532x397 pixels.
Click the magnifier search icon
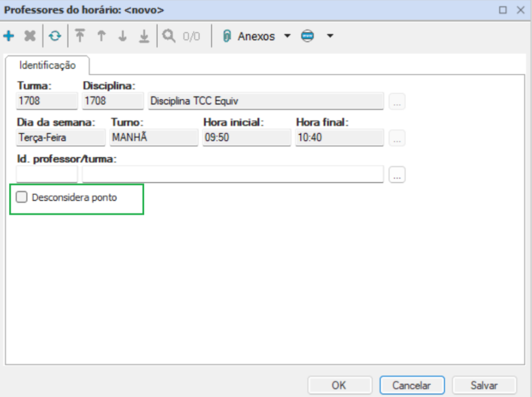coord(169,36)
